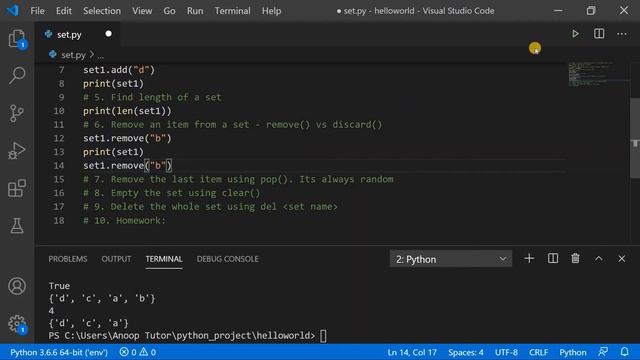Screen dimensions: 640x360
Task: Click the 'True' terminal output line
Action: click(59, 286)
